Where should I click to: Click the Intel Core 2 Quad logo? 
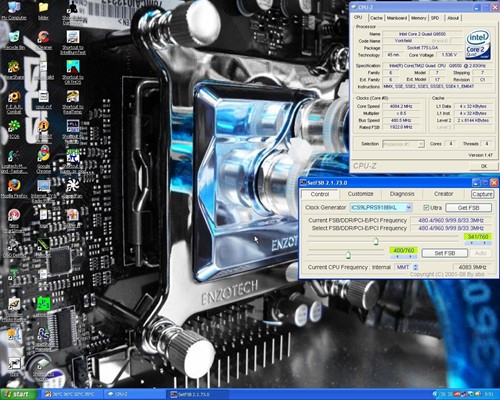pyautogui.click(x=478, y=45)
